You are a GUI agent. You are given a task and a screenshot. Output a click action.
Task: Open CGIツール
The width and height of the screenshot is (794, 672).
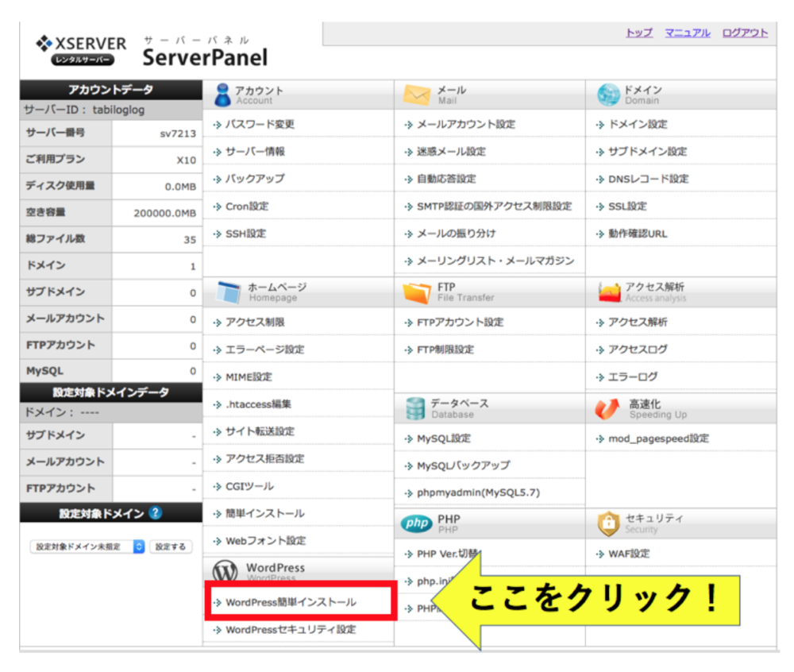point(249,486)
